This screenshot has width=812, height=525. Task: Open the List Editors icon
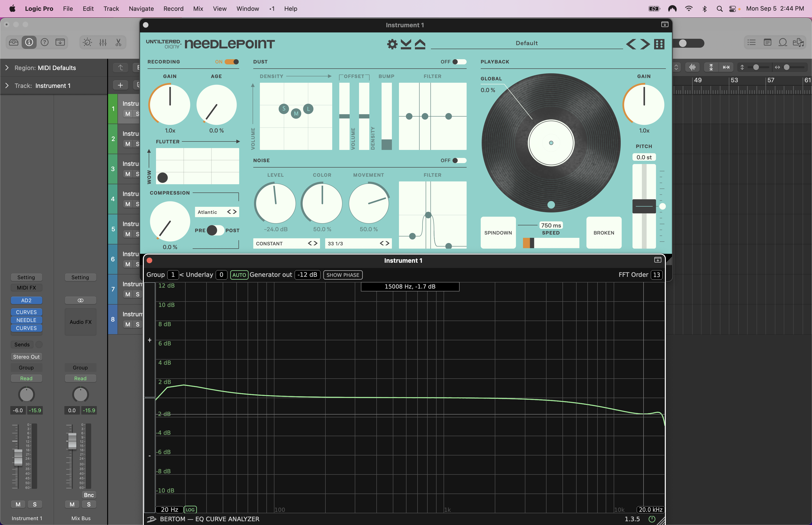click(x=751, y=42)
